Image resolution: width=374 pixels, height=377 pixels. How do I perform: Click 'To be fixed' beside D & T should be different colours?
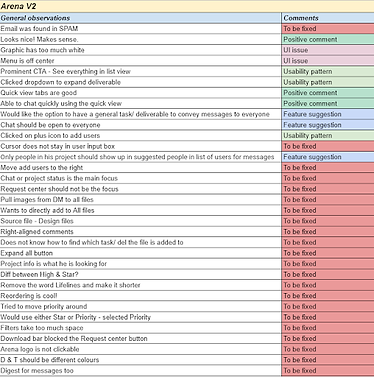coord(328,359)
